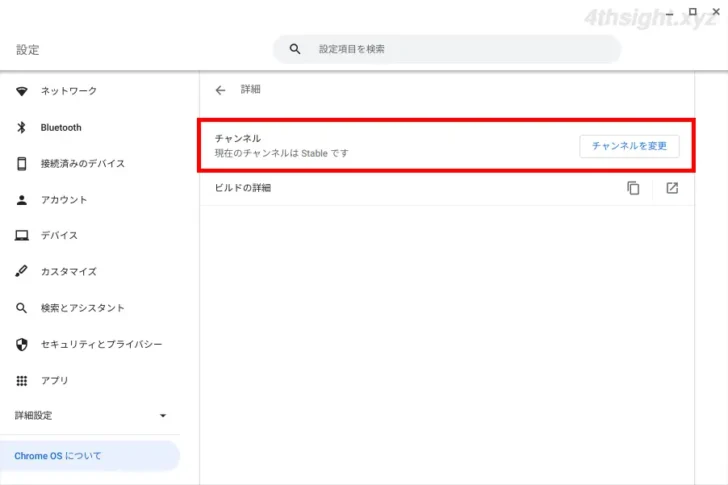Select 検索とアシスタント section
Image resolution: width=728 pixels, height=485 pixels.
[83, 308]
